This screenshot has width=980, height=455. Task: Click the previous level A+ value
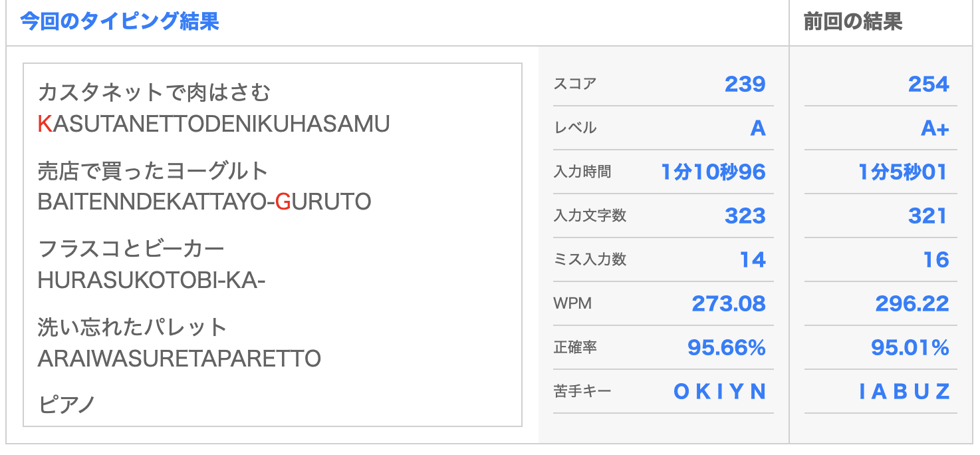pyautogui.click(x=935, y=128)
